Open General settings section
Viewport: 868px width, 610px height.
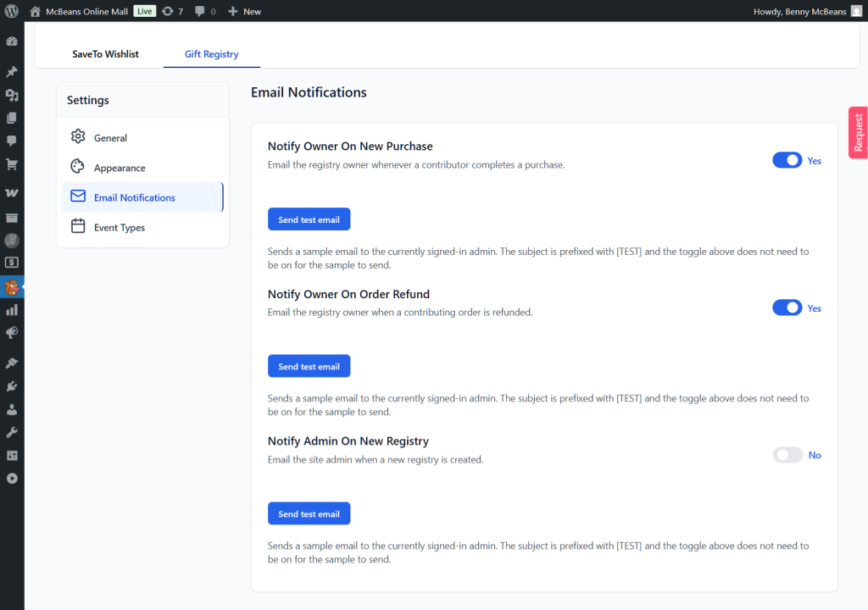tap(142, 137)
